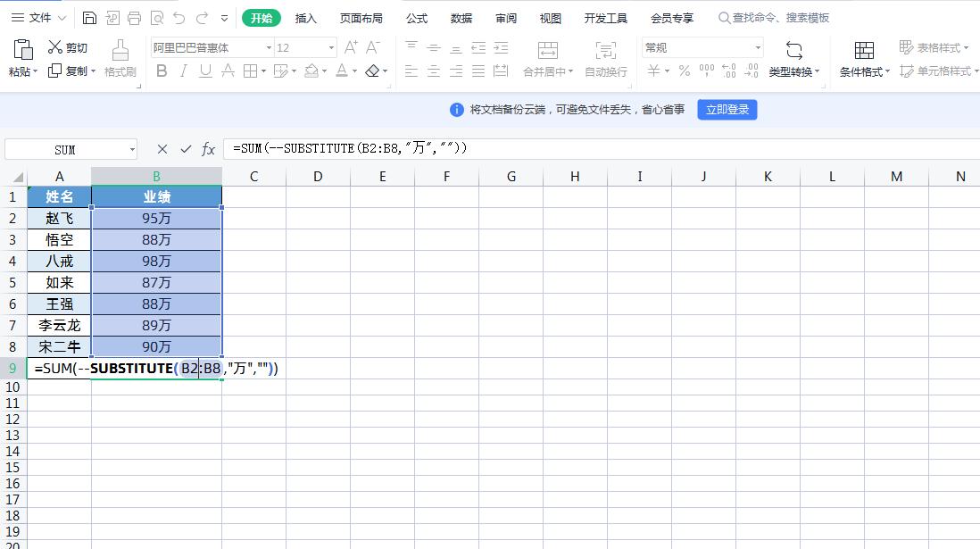
Task: Open Conditional Formatting (条件格式) menu
Action: coord(864,60)
